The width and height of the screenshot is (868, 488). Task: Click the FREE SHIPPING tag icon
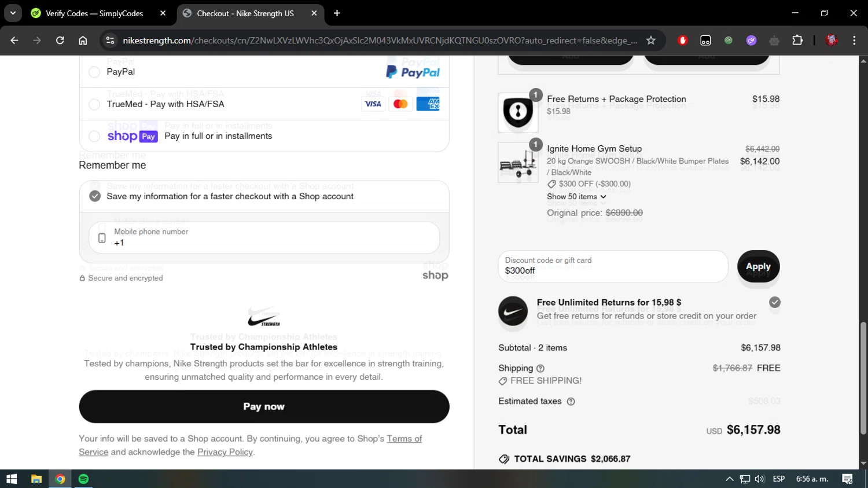pyautogui.click(x=503, y=381)
